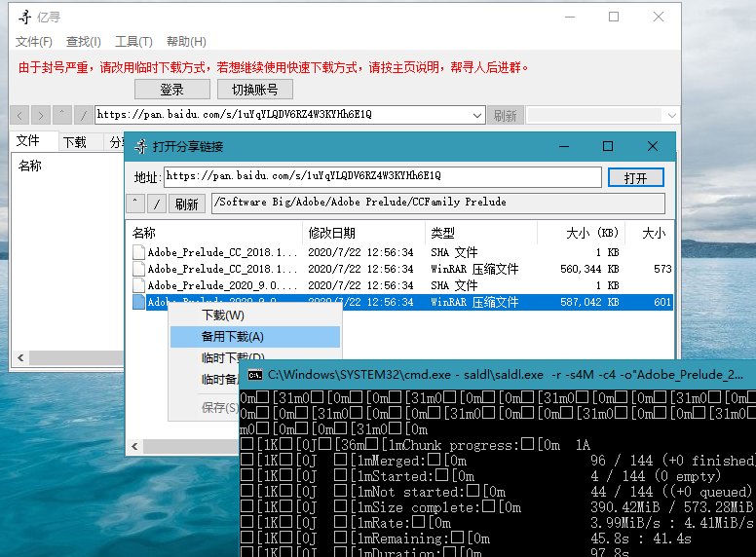Open the 帮助(H) menu
Image resolution: width=756 pixels, height=557 pixels.
click(x=186, y=42)
